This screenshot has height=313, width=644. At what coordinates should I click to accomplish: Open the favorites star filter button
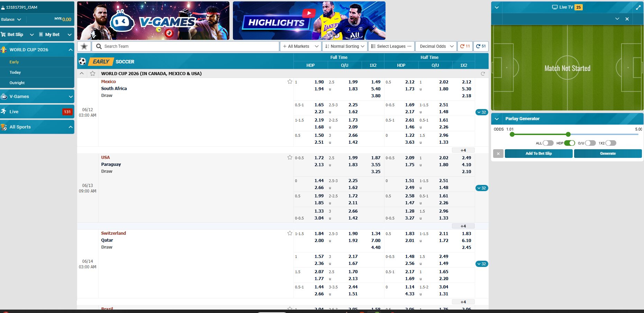click(x=84, y=46)
